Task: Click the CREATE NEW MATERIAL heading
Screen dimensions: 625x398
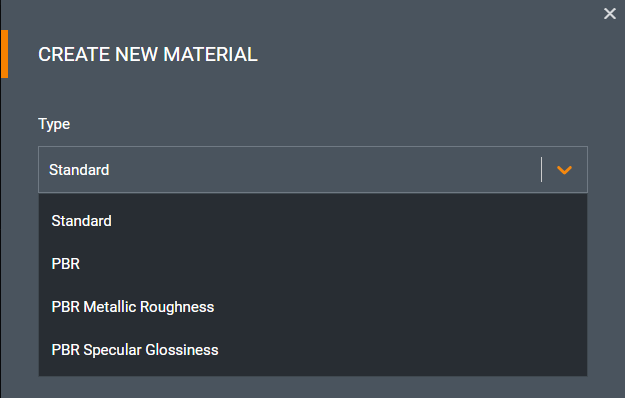Action: 148,55
